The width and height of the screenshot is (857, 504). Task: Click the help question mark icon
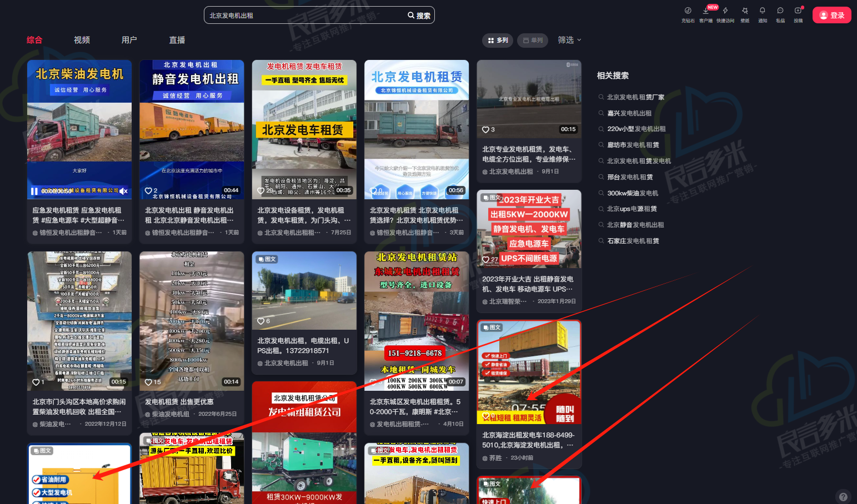point(843,497)
